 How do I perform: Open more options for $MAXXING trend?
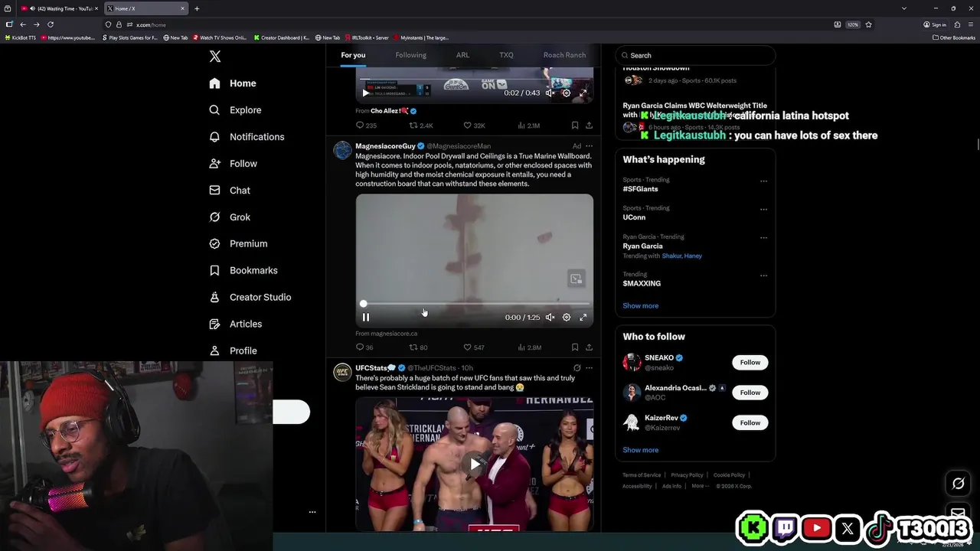763,275
